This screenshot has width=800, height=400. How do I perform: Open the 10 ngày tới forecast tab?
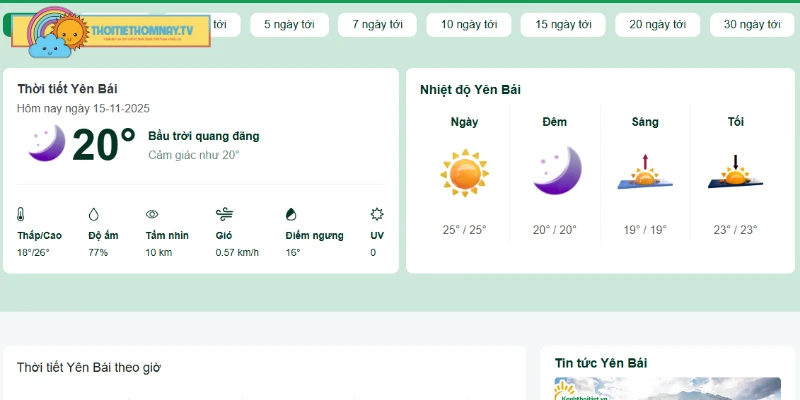point(469,24)
